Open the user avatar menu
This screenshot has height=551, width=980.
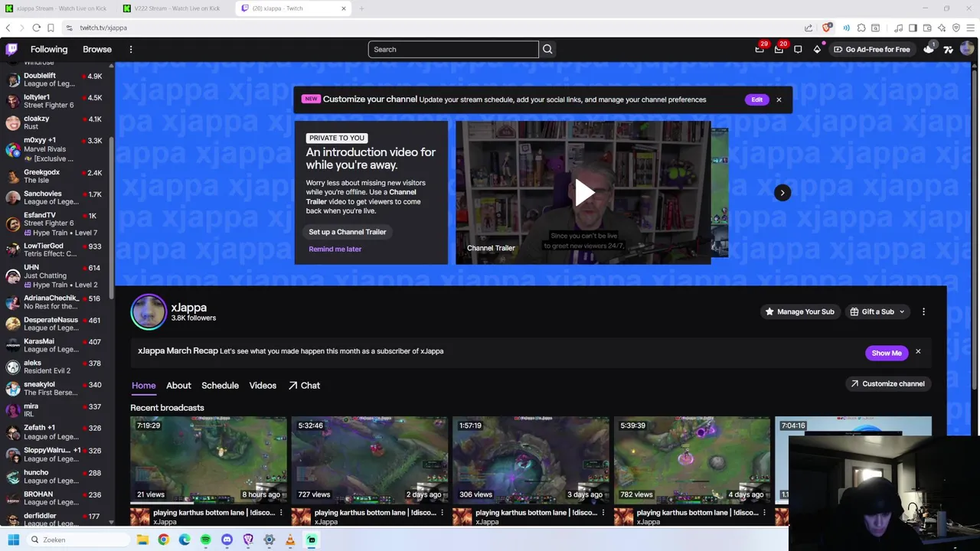[x=967, y=50]
